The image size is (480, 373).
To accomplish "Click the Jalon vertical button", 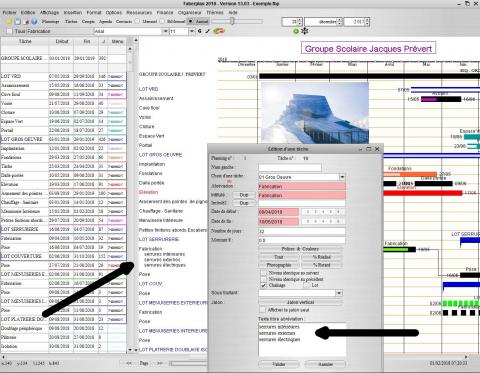I will click(300, 302).
